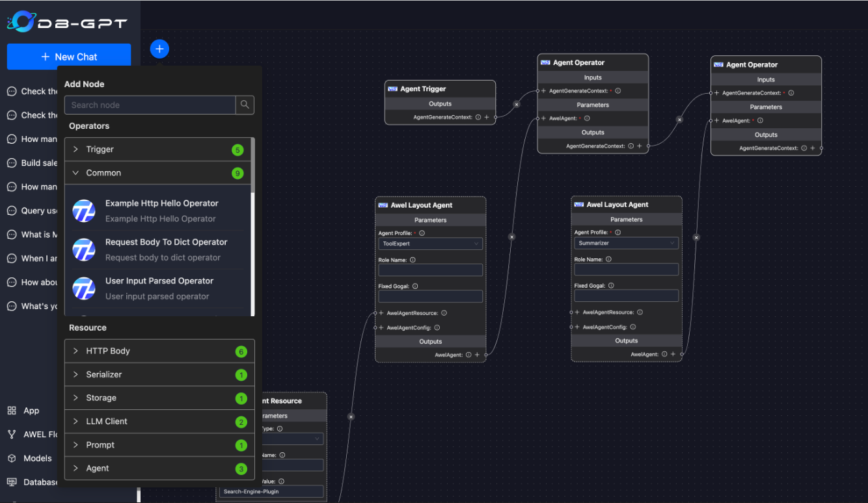
Task: Click the x on the ToolExpert AwelAgent edge
Action: pos(511,237)
